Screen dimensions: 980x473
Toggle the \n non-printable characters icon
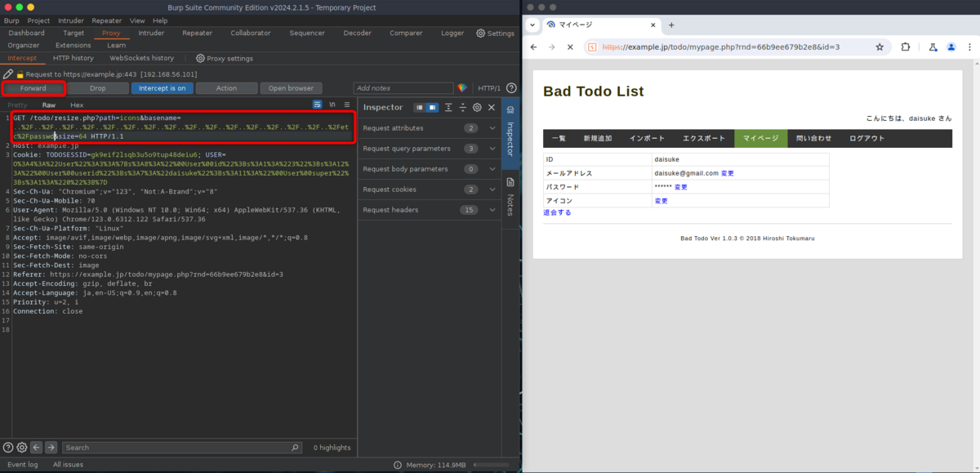click(332, 105)
